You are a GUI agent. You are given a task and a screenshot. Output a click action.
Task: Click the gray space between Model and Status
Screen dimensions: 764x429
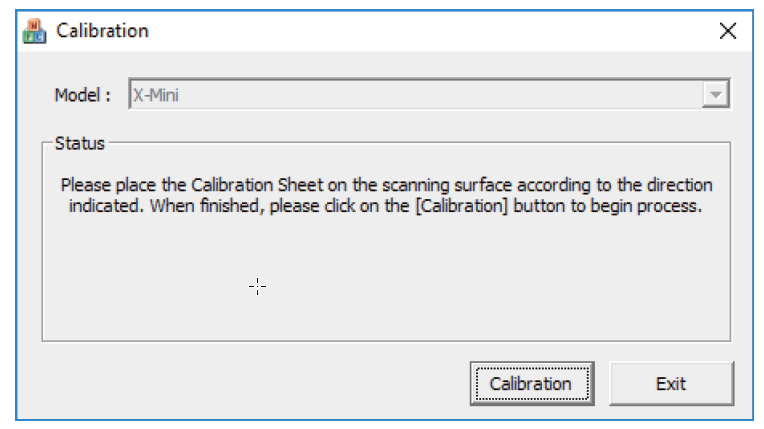coord(386,124)
